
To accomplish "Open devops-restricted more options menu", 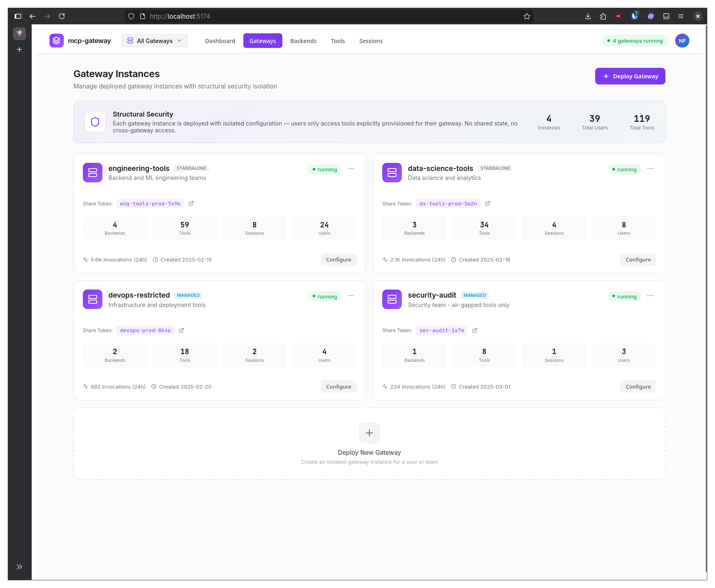I will 351,296.
